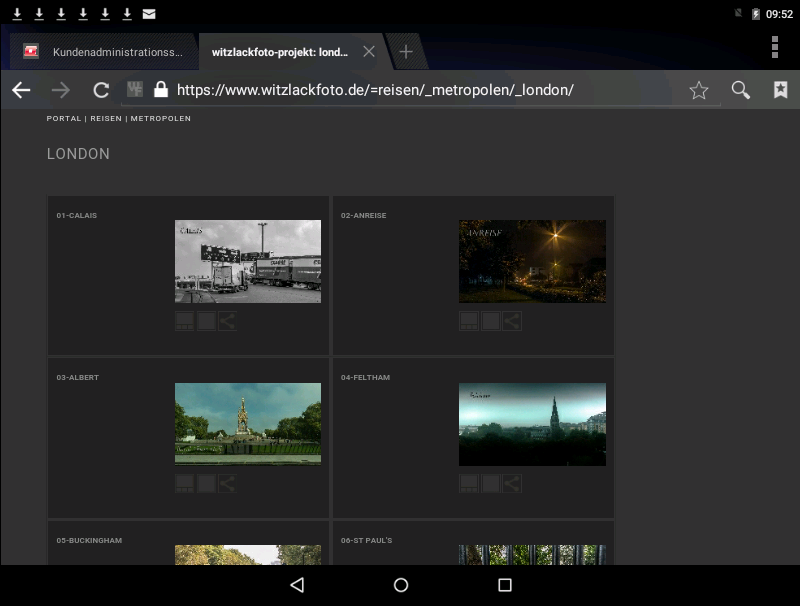Image resolution: width=800 pixels, height=606 pixels.
Task: Close the witzlackfoto-projekt tab
Action: pyautogui.click(x=369, y=52)
